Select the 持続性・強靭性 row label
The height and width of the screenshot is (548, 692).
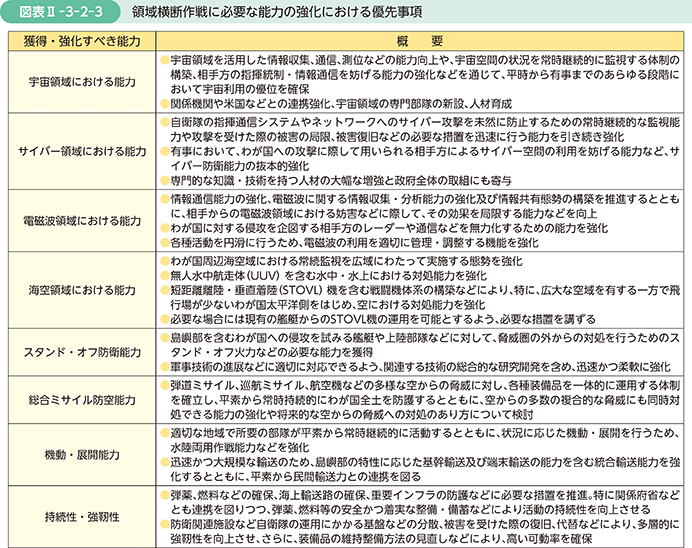click(x=82, y=517)
